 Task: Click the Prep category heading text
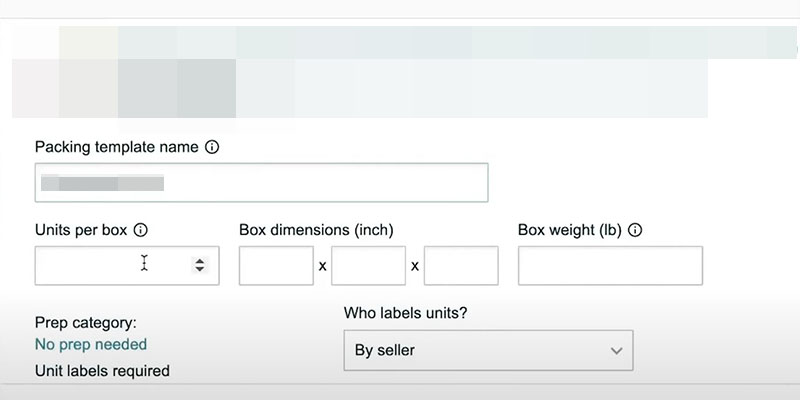[85, 323]
